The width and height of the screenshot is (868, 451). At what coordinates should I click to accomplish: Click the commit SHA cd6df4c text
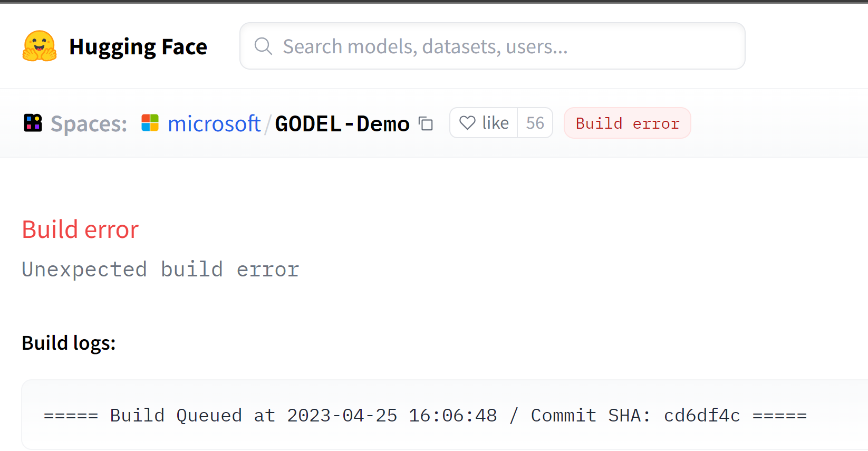702,415
